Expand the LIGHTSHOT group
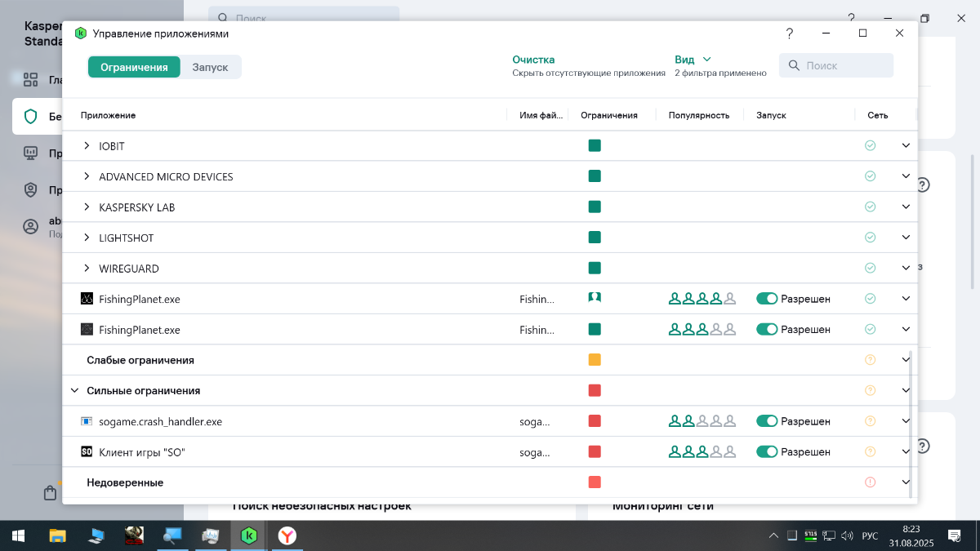The image size is (980, 551). point(87,238)
